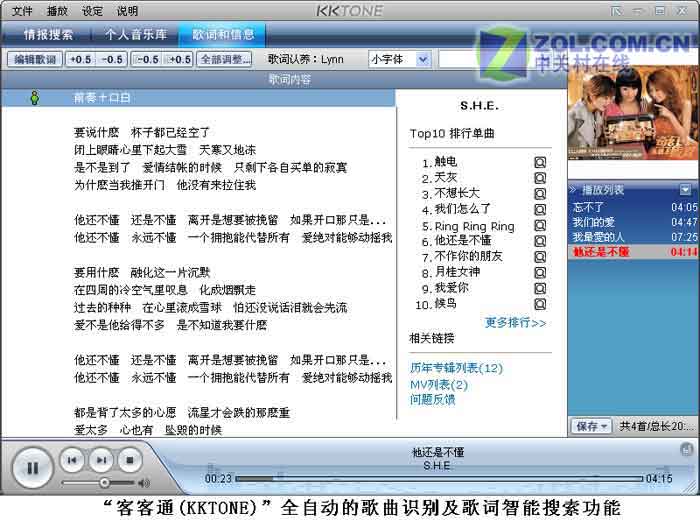Viewport: 700px width, 521px height.
Task: Search icon beside 他还是不懂 in Top10
Action: (x=540, y=241)
